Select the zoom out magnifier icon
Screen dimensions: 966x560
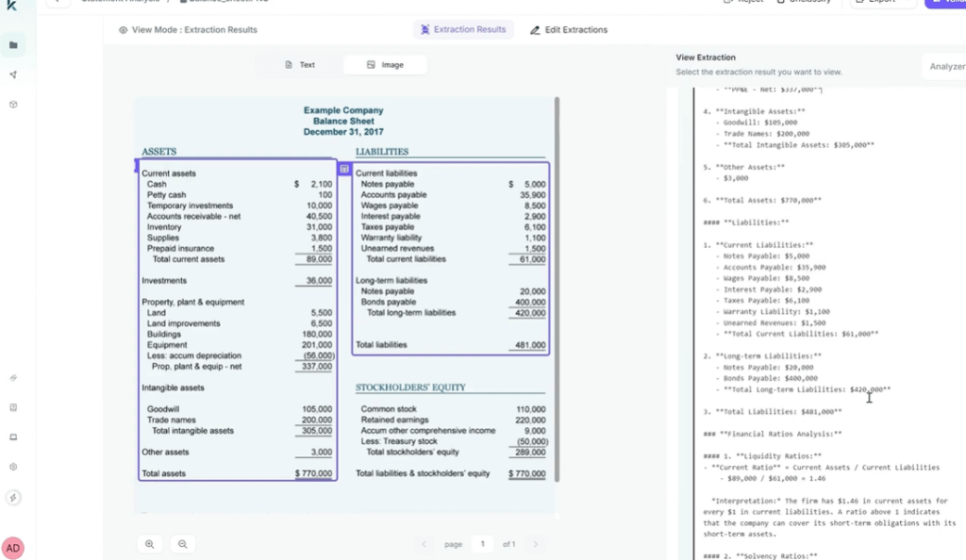182,544
